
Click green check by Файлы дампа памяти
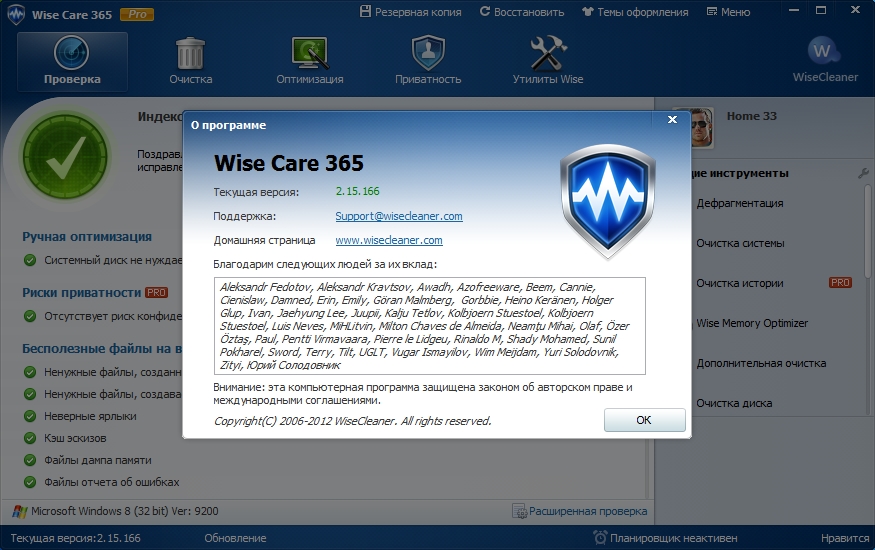[30, 460]
